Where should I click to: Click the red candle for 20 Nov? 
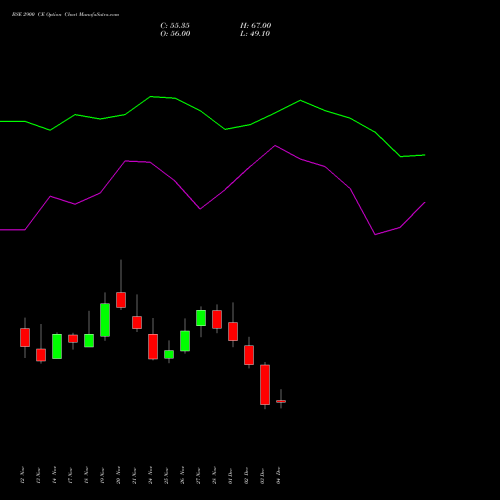121,300
